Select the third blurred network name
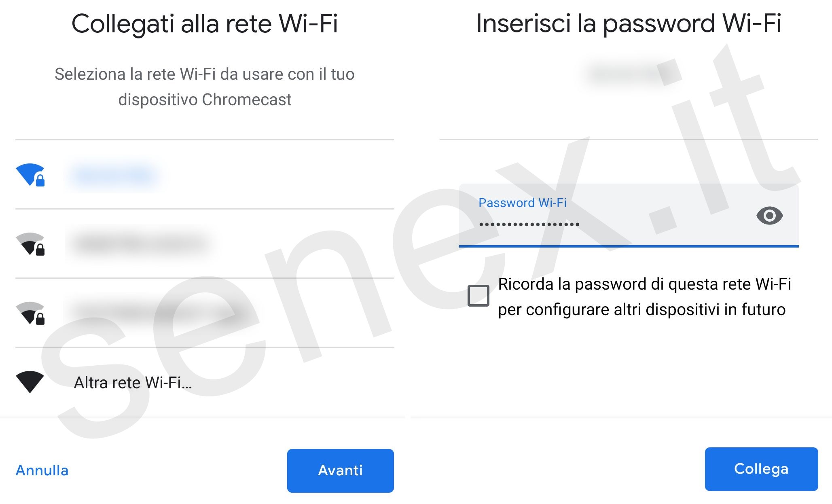832x504 pixels. tap(158, 312)
